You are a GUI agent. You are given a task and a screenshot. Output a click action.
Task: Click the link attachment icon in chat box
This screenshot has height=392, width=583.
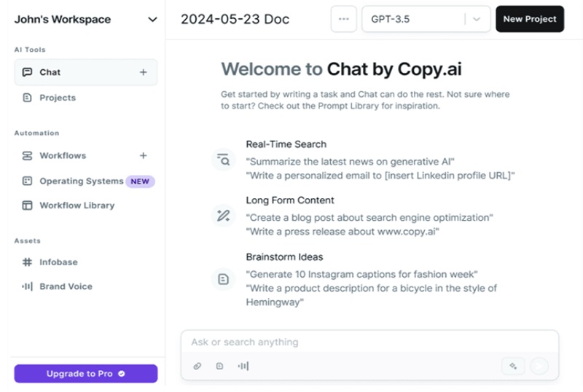point(197,366)
